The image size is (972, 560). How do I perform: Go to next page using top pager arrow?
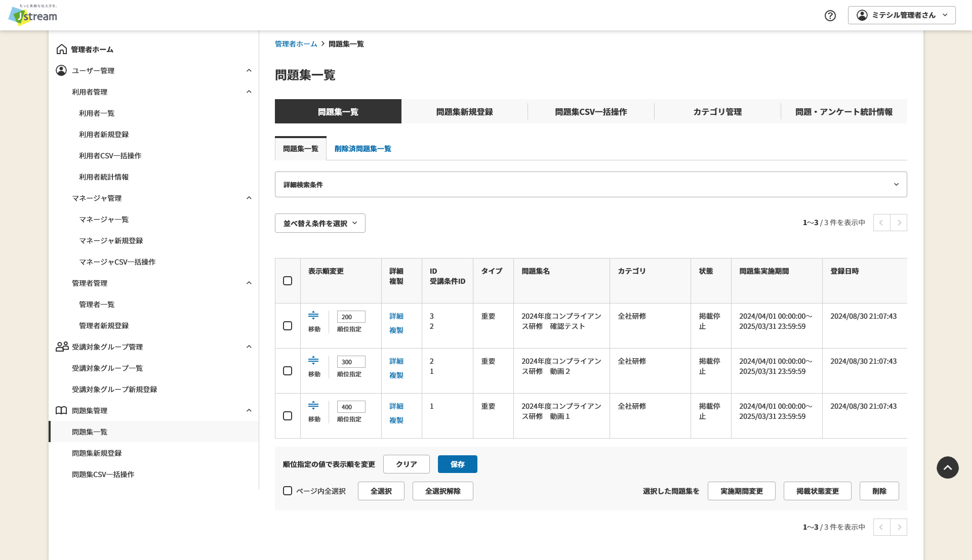(x=899, y=223)
